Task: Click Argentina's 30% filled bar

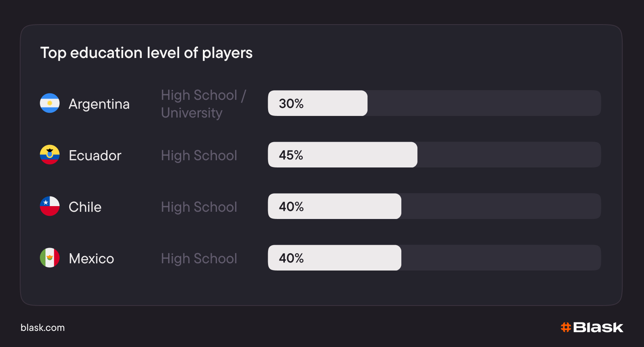Action: pyautogui.click(x=318, y=103)
